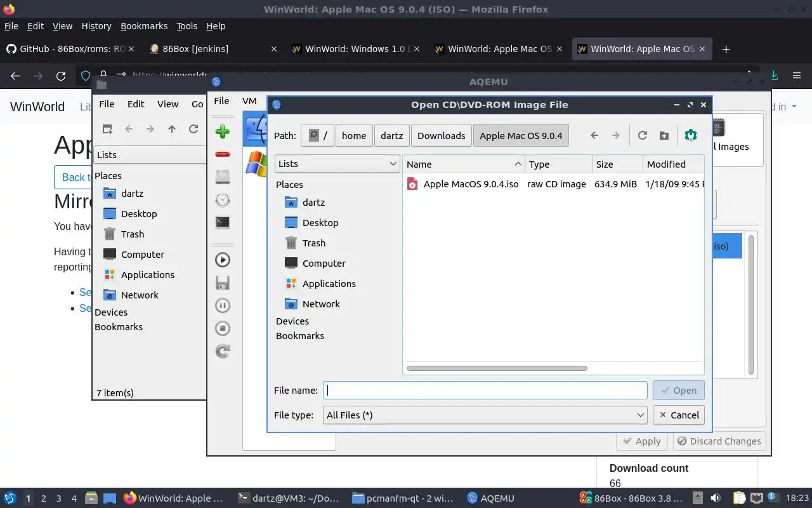Open the pcmanfm File menu
This screenshot has width=812, height=508.
pos(107,104)
